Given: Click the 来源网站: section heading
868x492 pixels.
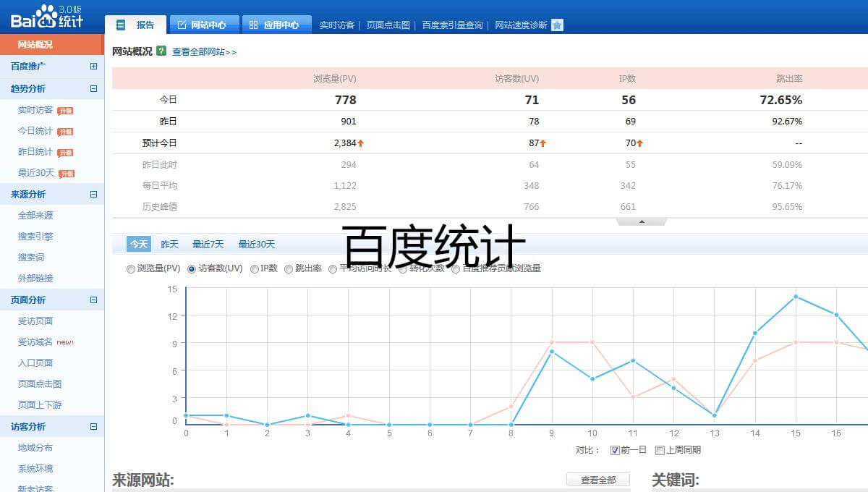Looking at the screenshot, I should (143, 480).
